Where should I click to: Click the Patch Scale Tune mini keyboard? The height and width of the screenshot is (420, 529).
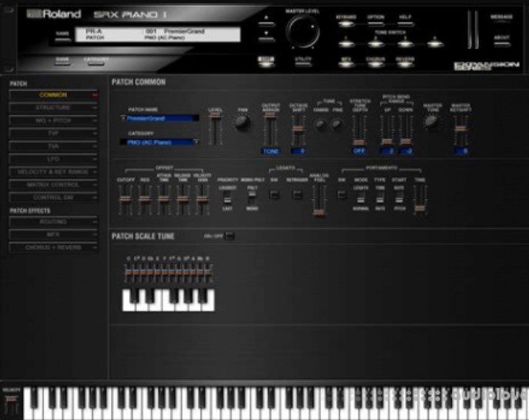169,300
